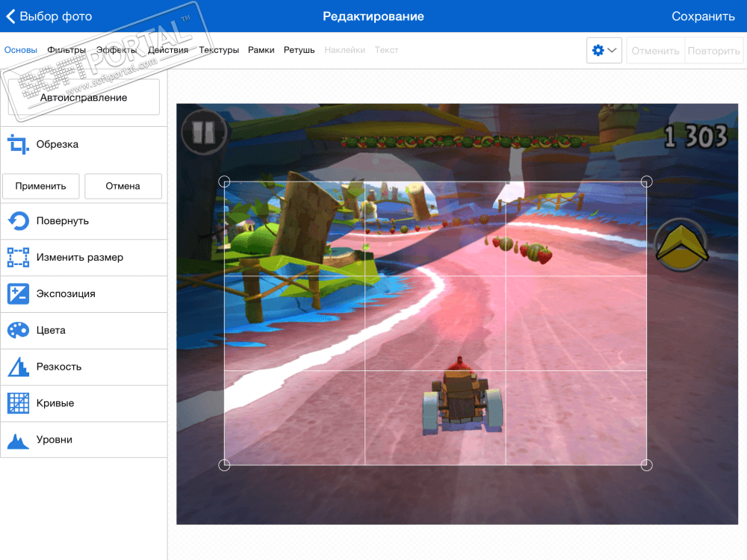
Task: Click the Цвета label
Action: pos(51,330)
